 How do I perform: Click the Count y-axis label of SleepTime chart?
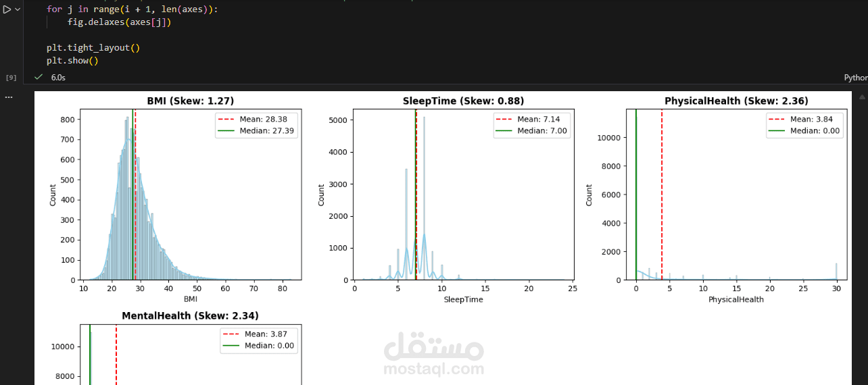pyautogui.click(x=321, y=195)
